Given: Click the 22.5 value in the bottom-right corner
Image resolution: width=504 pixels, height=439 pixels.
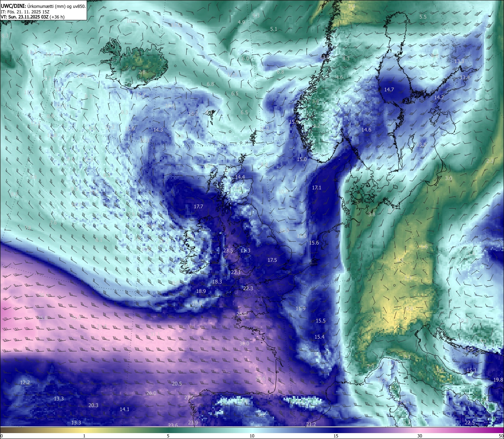Looking at the screenshot, I should pyautogui.click(x=470, y=423).
